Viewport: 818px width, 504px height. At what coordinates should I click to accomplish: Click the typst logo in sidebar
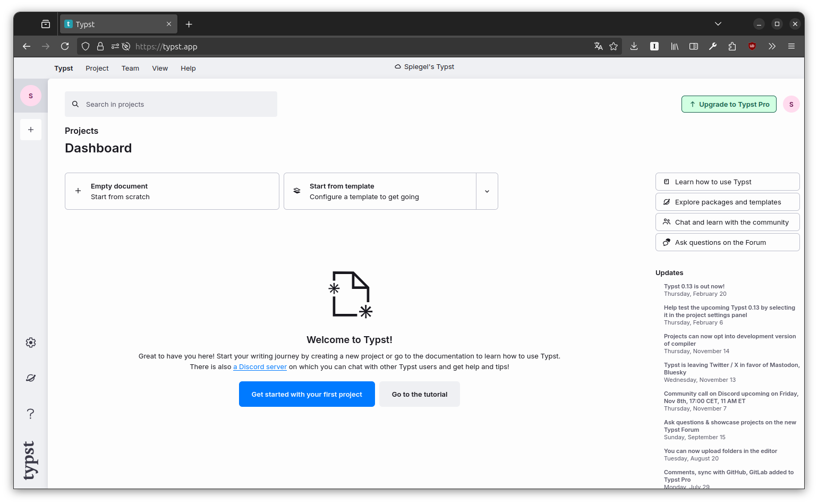[x=30, y=460]
